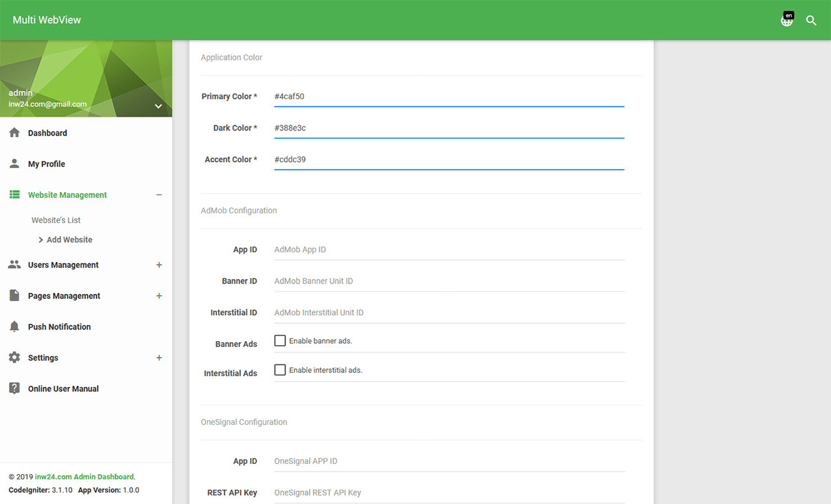Click the CodeIgniter 3.1.10 text

(41, 490)
